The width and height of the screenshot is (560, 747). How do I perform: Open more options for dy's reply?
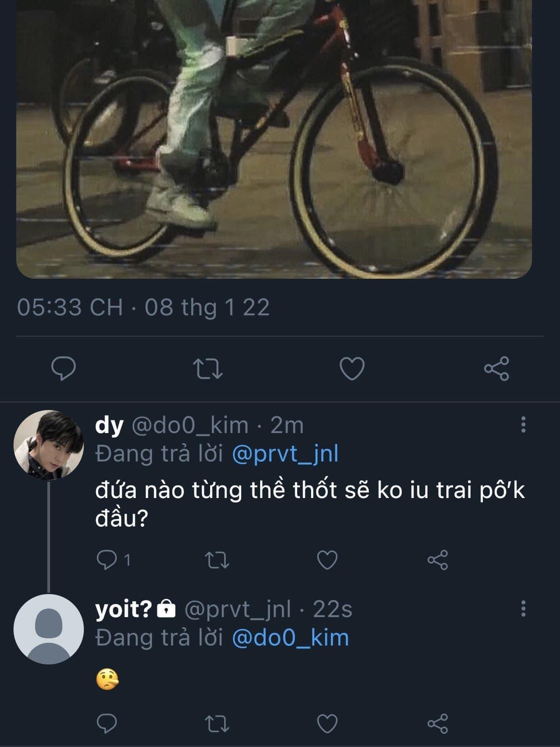(x=523, y=424)
